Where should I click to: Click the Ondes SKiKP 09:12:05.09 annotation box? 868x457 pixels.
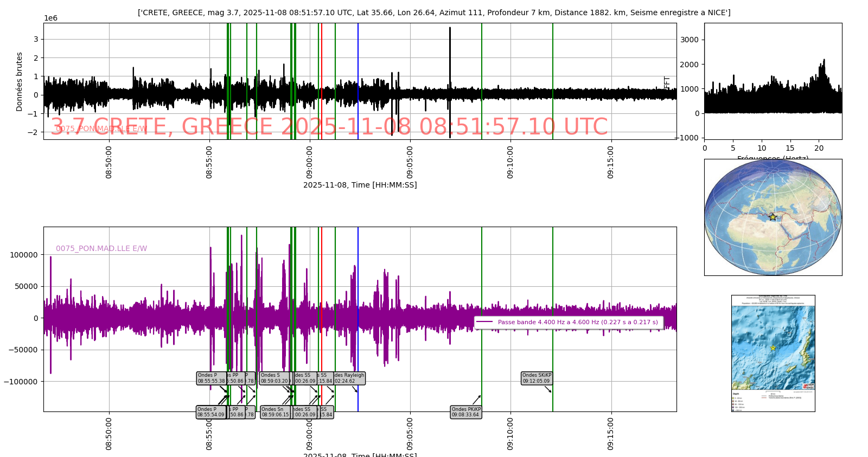[537, 378]
